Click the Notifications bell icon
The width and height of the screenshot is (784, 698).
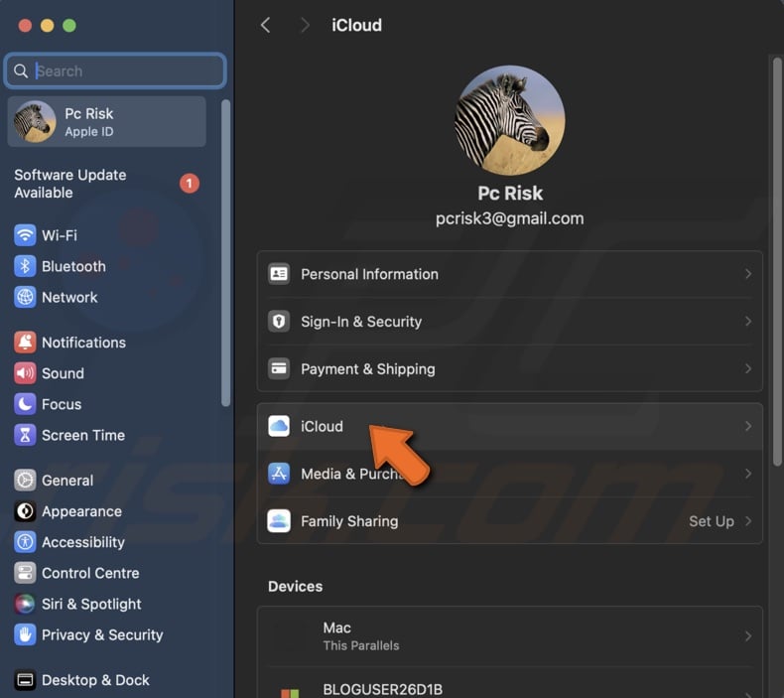25,343
